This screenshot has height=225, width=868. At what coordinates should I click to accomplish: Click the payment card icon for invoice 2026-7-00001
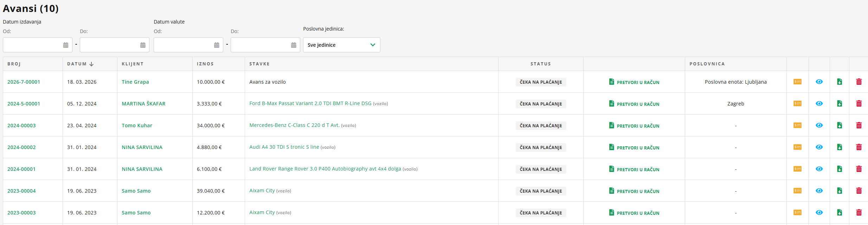click(x=797, y=82)
